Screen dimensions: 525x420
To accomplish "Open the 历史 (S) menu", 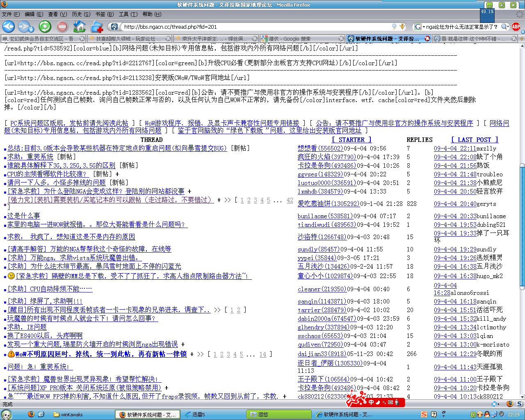I will (x=81, y=14).
